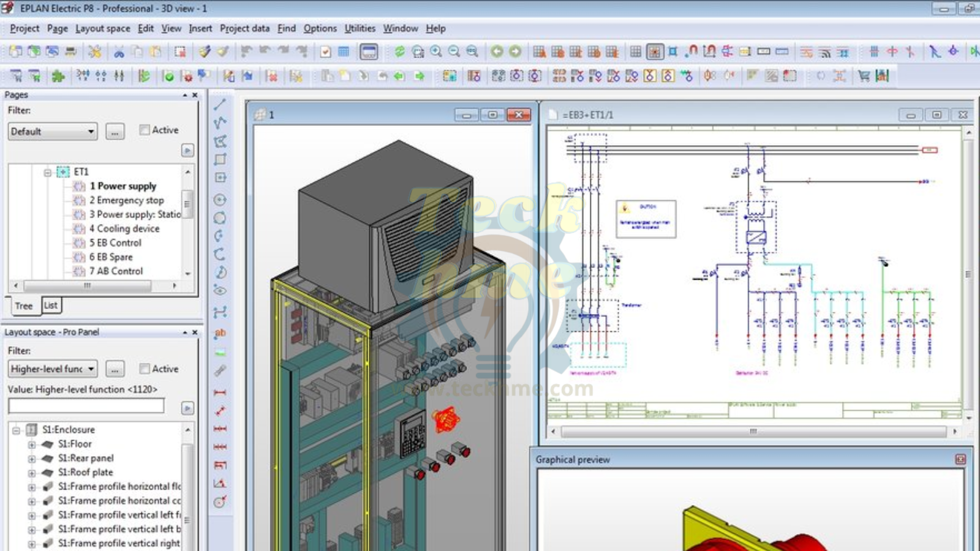The width and height of the screenshot is (980, 551).
Task: Open the Project menu
Action: (24, 28)
